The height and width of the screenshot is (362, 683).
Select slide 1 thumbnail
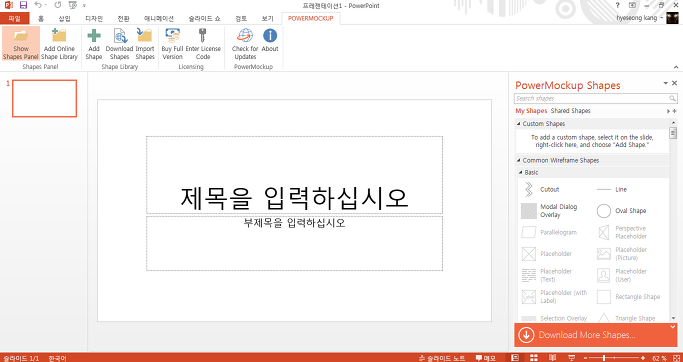coord(44,98)
